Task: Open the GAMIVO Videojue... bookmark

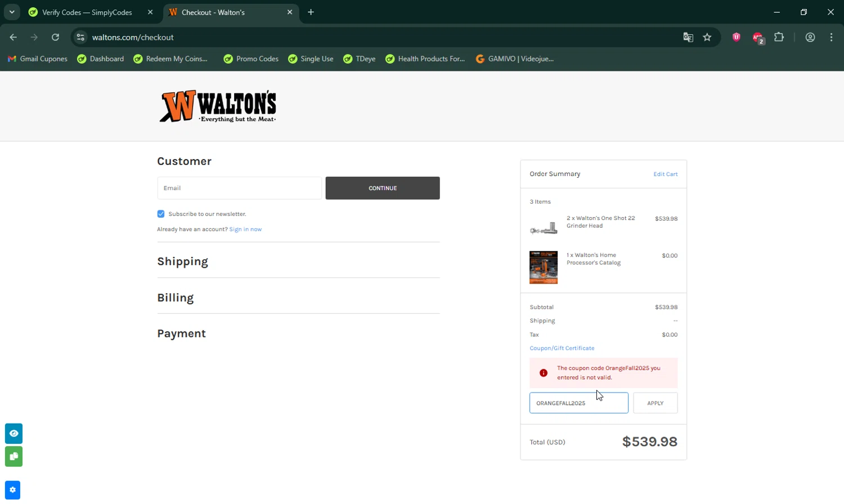Action: (515, 58)
